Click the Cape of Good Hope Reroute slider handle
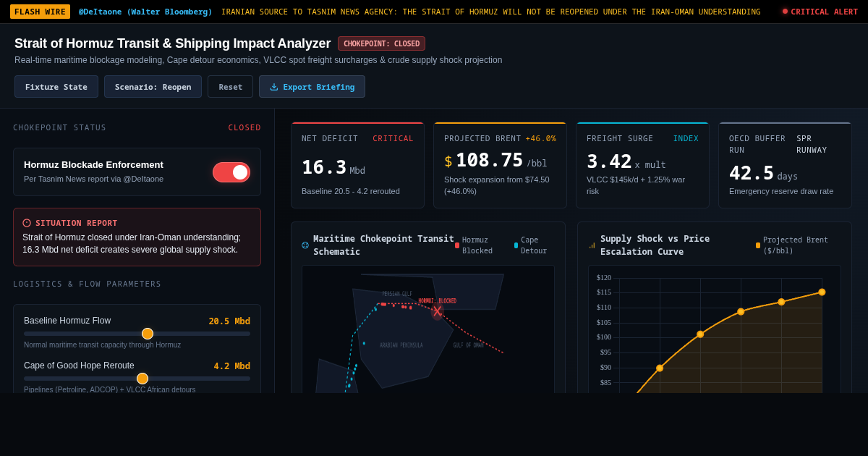Image resolution: width=868 pixels, height=456 pixels. click(x=142, y=379)
